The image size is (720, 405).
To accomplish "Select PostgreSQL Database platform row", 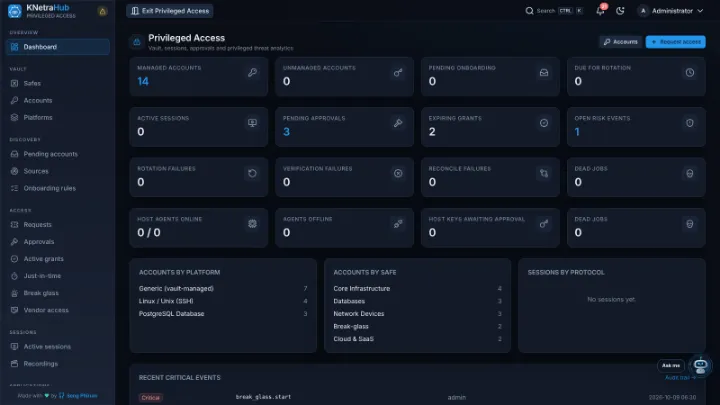I will pos(223,314).
